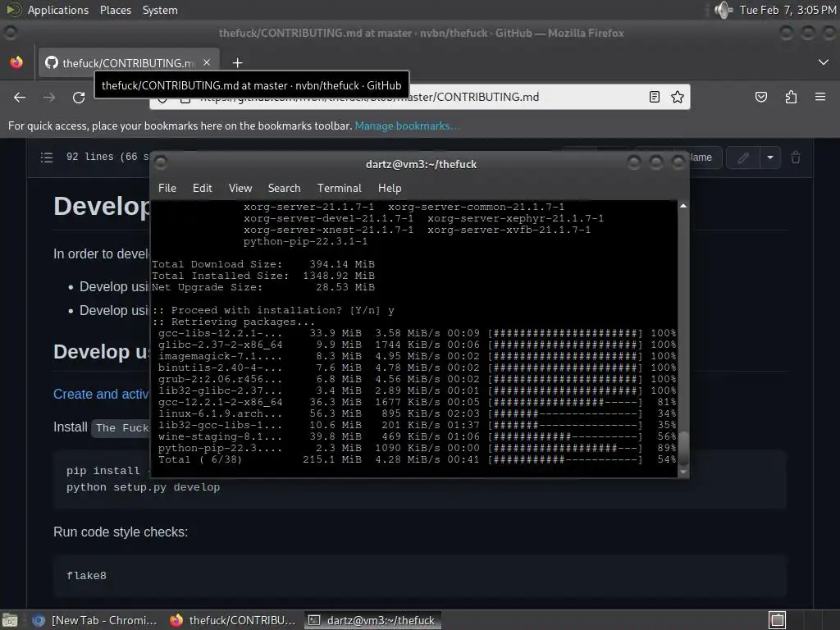Select the thefuck/CONTRIBUTING.md tab
This screenshot has width=840, height=630.
pos(128,63)
